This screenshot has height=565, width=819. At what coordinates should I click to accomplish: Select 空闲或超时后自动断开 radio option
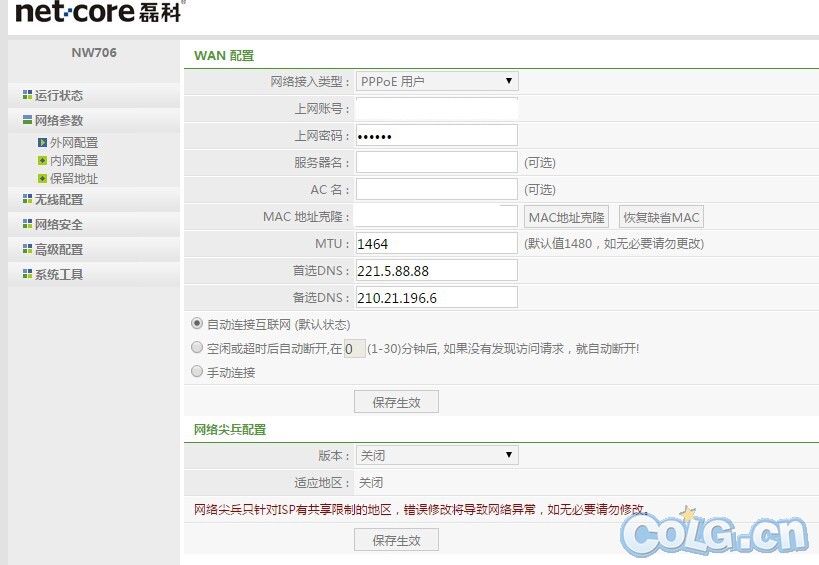(x=197, y=347)
